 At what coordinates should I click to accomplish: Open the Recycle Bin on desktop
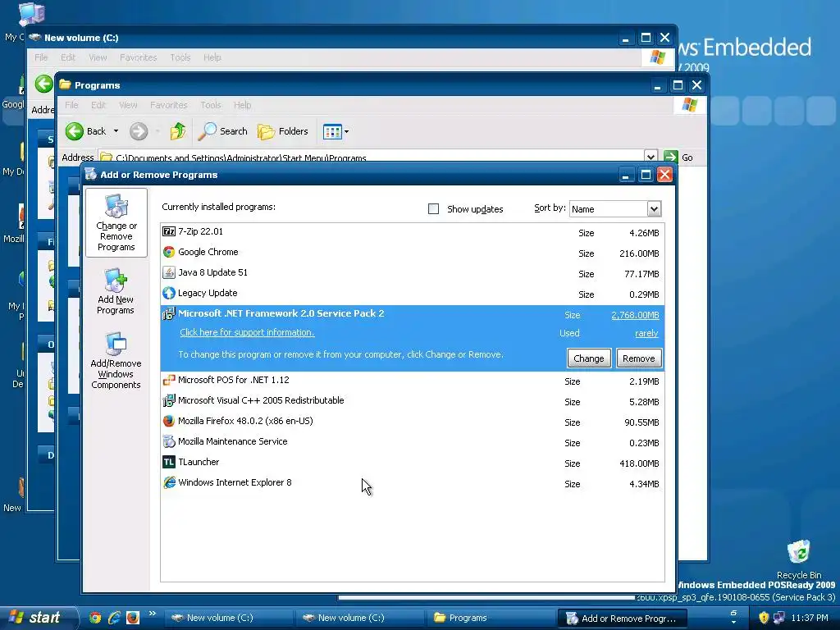click(x=798, y=559)
